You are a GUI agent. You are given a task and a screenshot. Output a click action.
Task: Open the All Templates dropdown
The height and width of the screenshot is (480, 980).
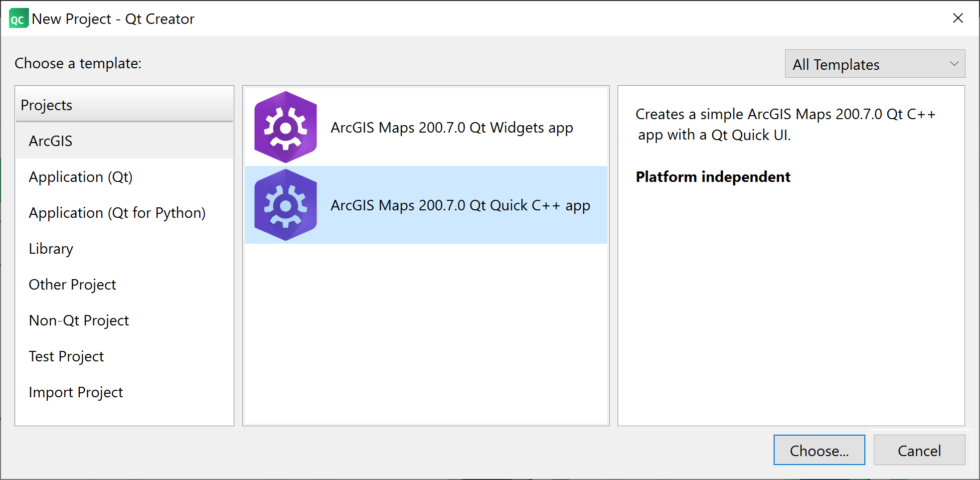click(874, 64)
